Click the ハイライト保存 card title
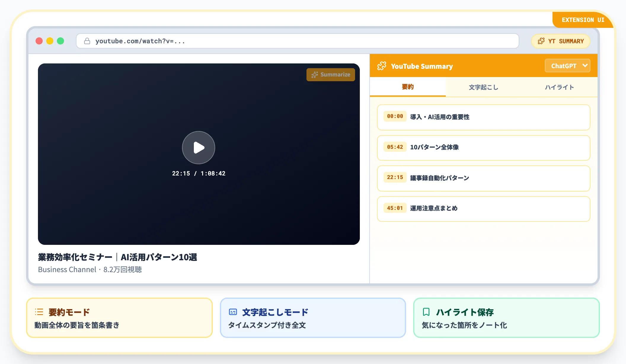This screenshot has height=364, width=626. pos(465,312)
